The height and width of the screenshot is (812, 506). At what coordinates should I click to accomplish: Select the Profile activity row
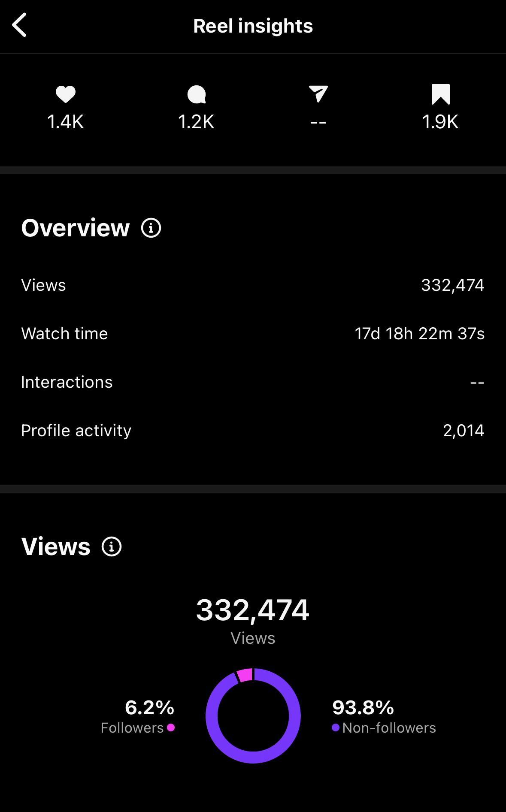tap(253, 431)
